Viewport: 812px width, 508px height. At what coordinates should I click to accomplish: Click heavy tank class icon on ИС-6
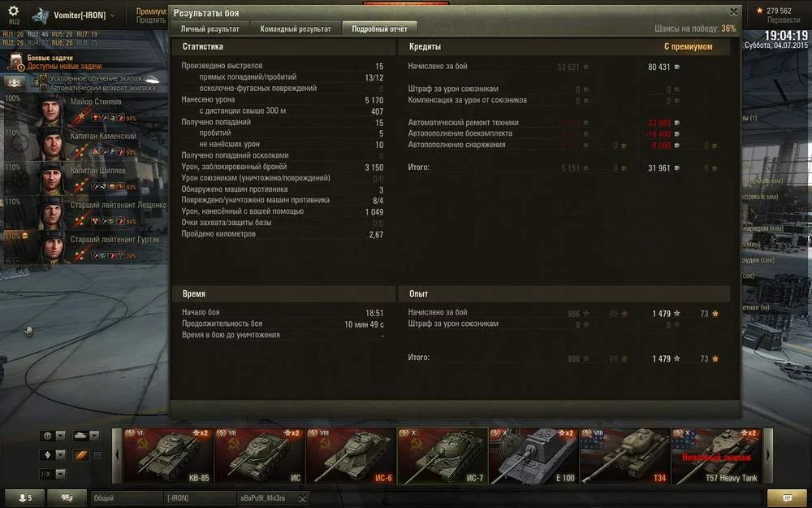pos(313,433)
